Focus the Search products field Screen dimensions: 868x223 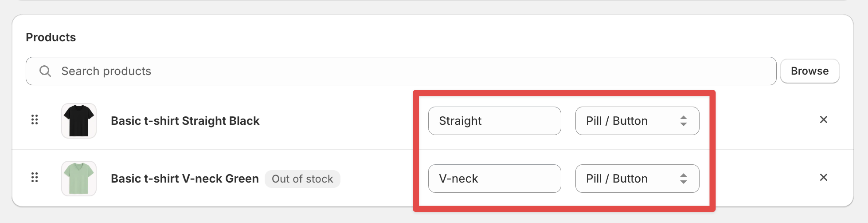(x=401, y=71)
